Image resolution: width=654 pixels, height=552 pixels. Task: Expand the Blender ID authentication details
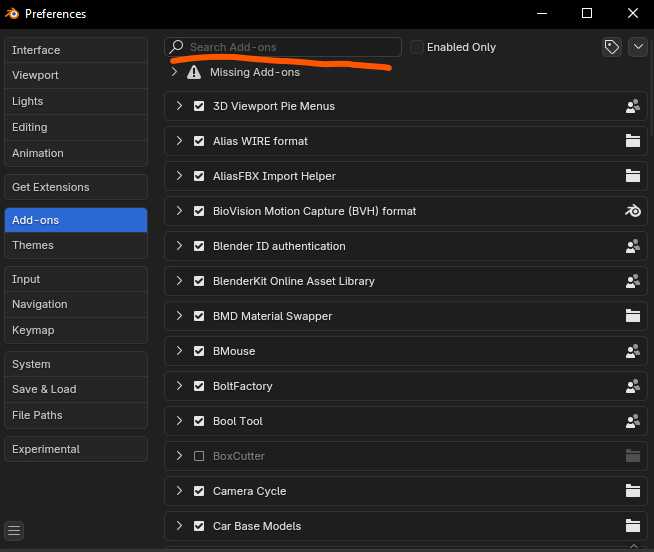coord(179,246)
